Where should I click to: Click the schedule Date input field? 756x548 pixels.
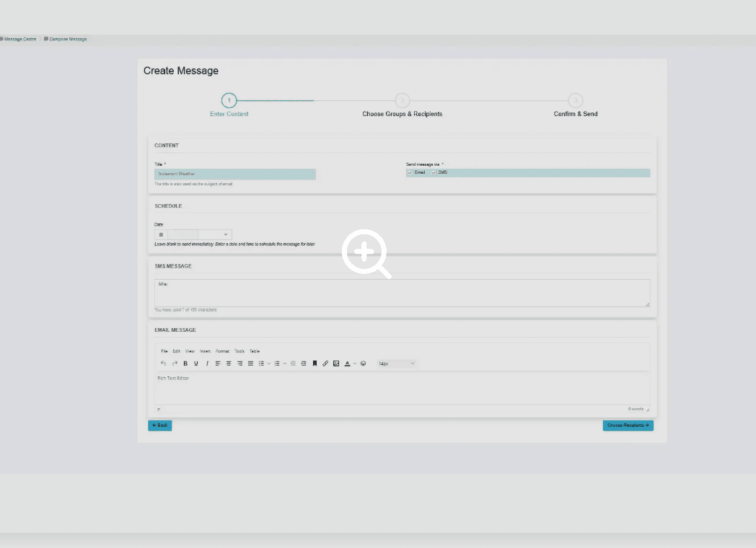[183, 235]
